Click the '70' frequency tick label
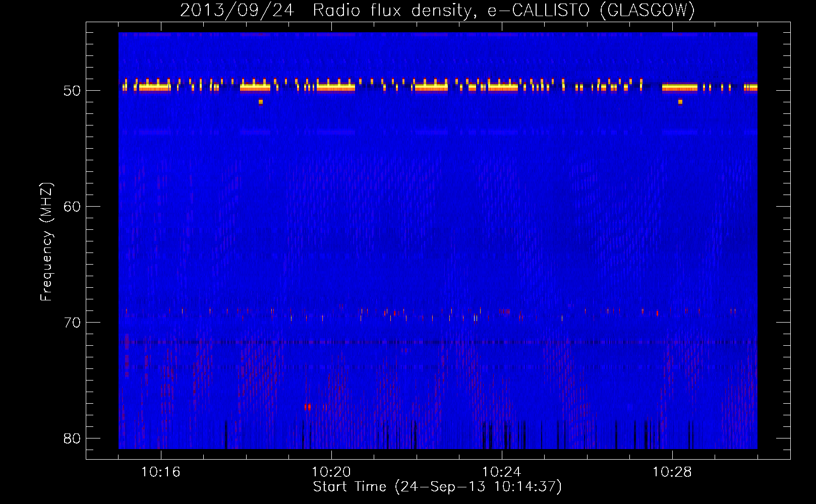The image size is (816, 504). point(72,323)
